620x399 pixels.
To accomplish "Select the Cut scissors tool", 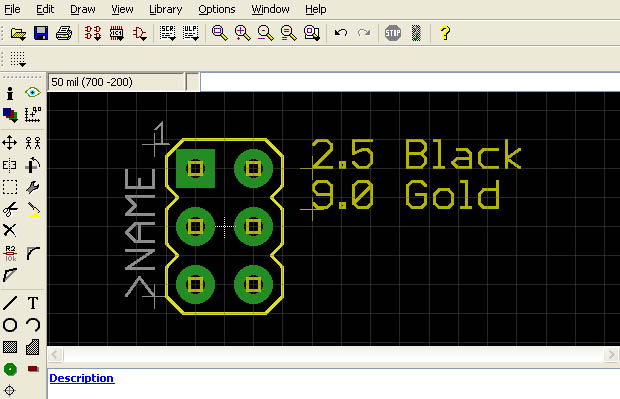I will tap(10, 209).
